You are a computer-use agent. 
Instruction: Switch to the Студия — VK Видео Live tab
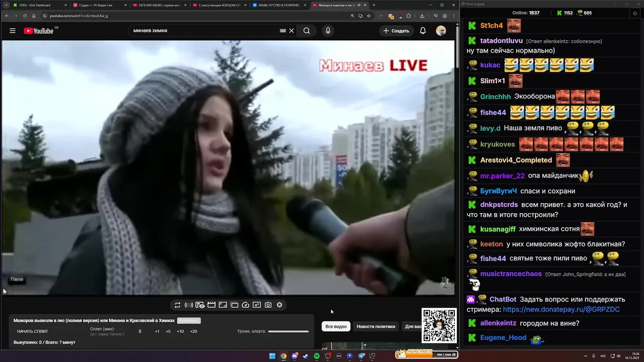[99, 5]
